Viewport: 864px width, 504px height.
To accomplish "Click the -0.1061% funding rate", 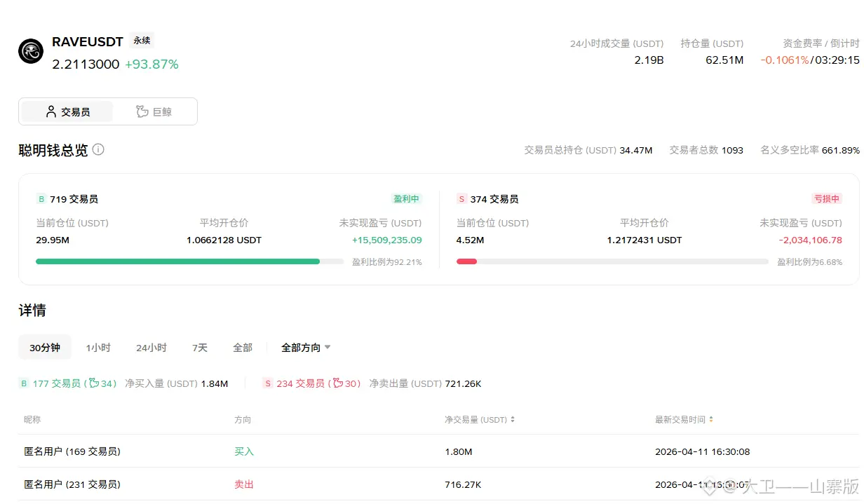I will 785,60.
